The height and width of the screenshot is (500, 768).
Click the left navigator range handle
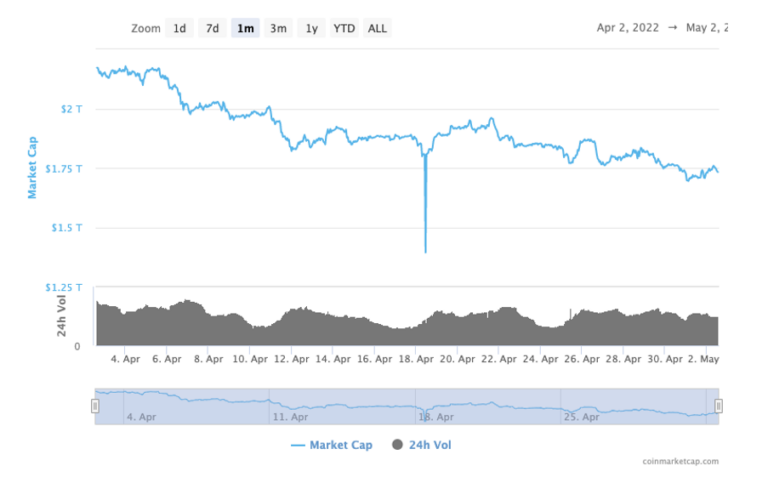[x=95, y=406]
